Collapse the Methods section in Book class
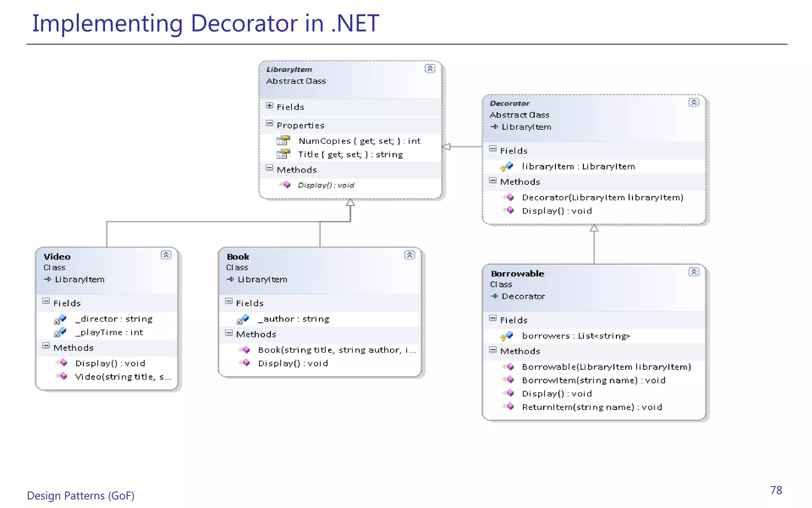 pos(229,333)
